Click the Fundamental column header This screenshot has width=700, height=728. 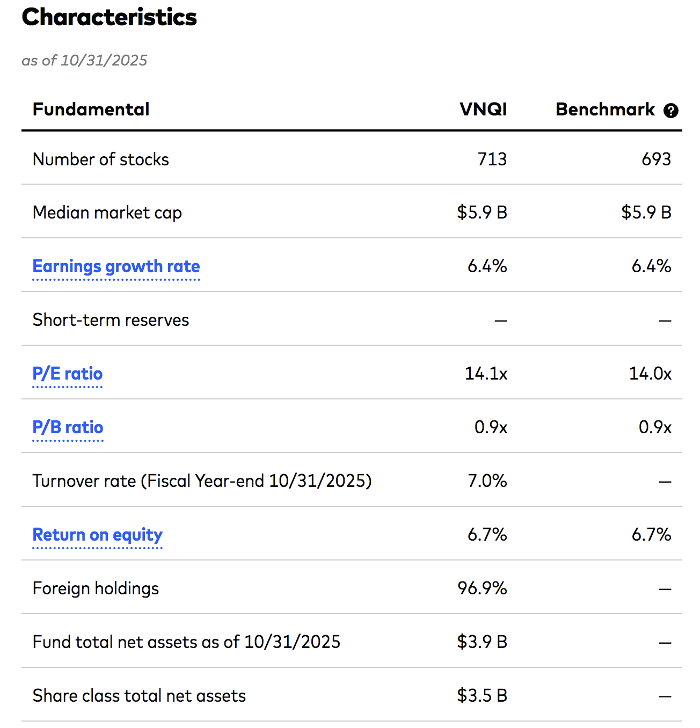click(x=91, y=110)
